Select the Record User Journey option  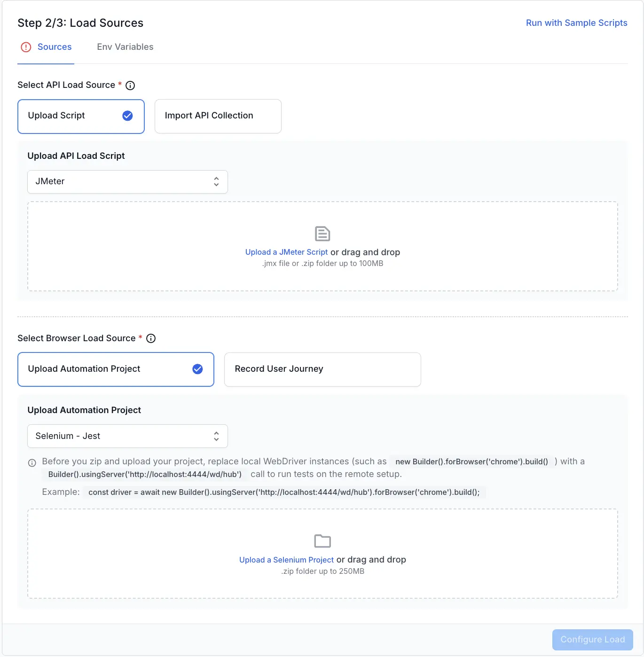(x=322, y=369)
